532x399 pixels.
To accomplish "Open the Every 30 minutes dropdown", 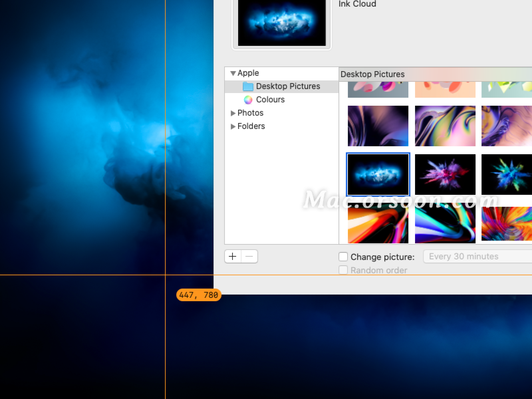I will pyautogui.click(x=477, y=257).
